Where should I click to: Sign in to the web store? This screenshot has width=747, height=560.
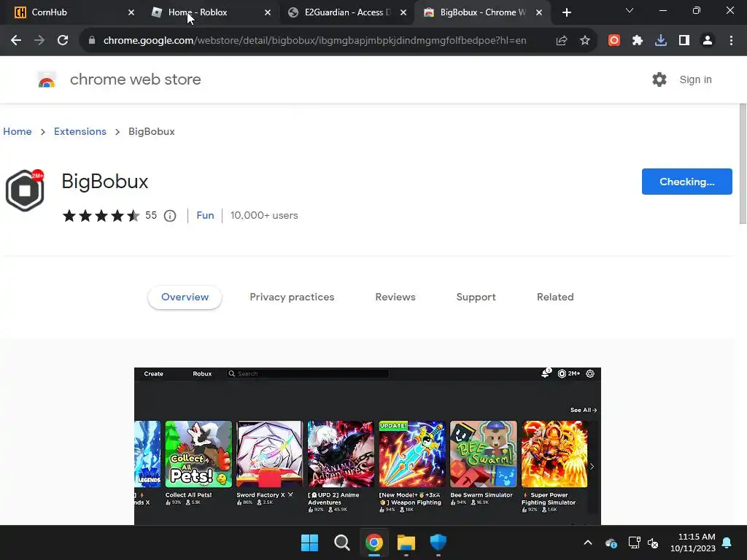click(695, 79)
